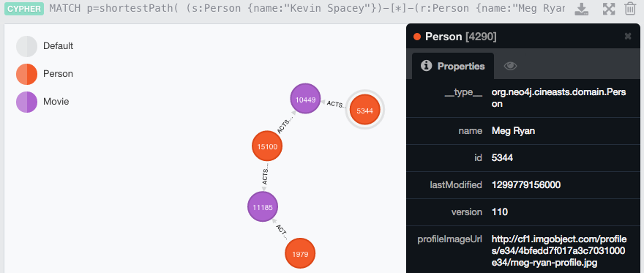Click the Movie legend color swatch

[x=26, y=102]
